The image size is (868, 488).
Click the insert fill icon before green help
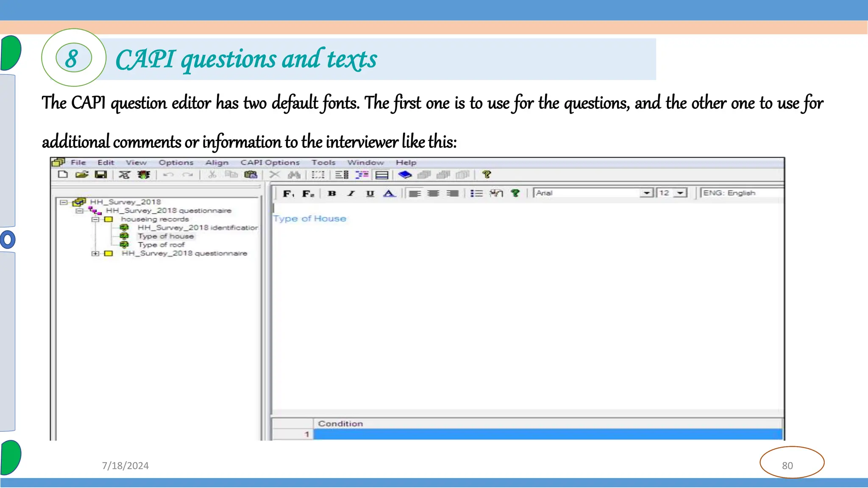[496, 194]
